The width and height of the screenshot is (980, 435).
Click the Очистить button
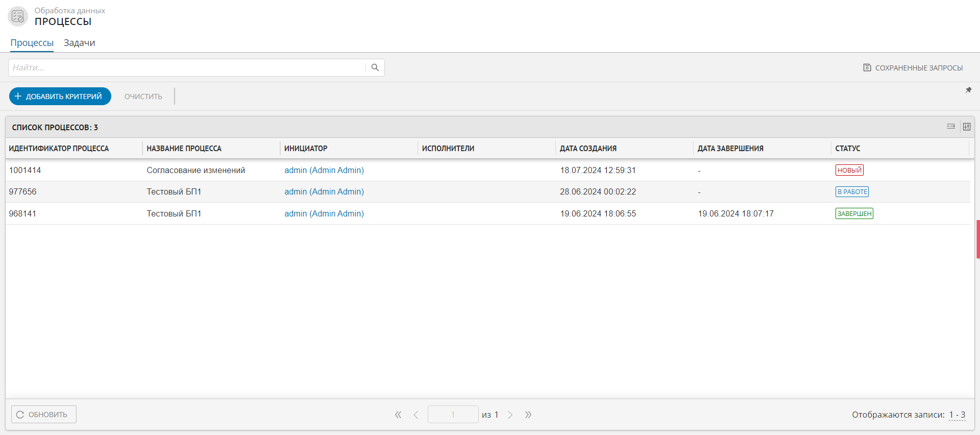pyautogui.click(x=143, y=96)
